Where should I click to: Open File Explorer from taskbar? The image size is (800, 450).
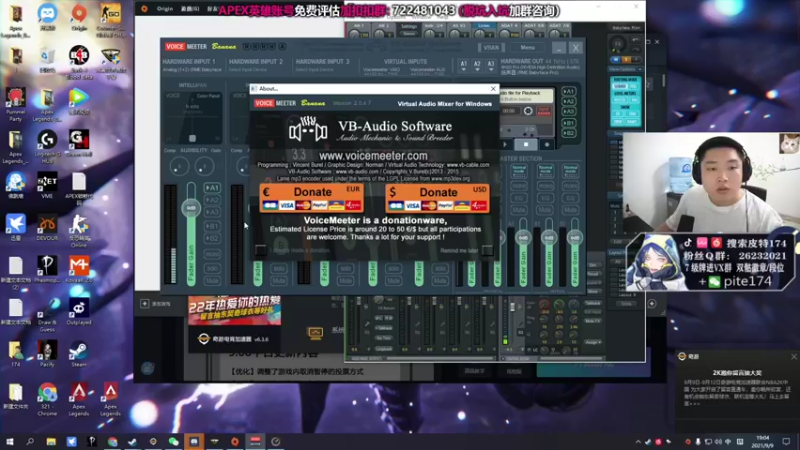51,441
